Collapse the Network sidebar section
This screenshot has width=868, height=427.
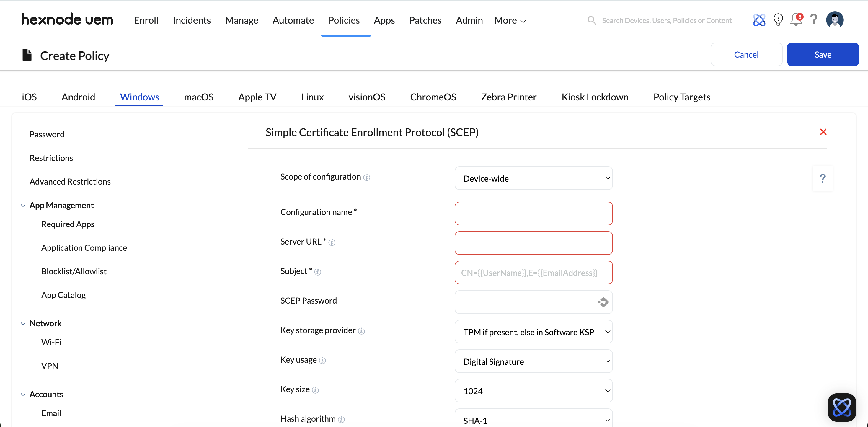(23, 323)
